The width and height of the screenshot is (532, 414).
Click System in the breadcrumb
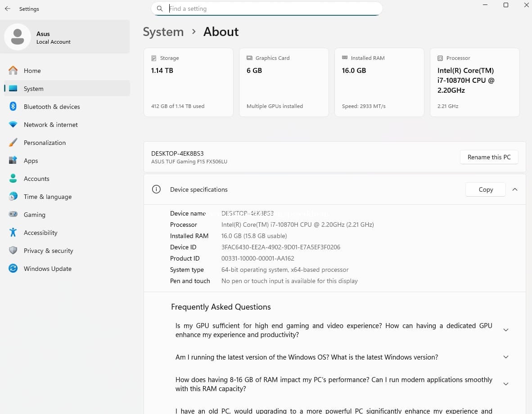[x=163, y=32]
